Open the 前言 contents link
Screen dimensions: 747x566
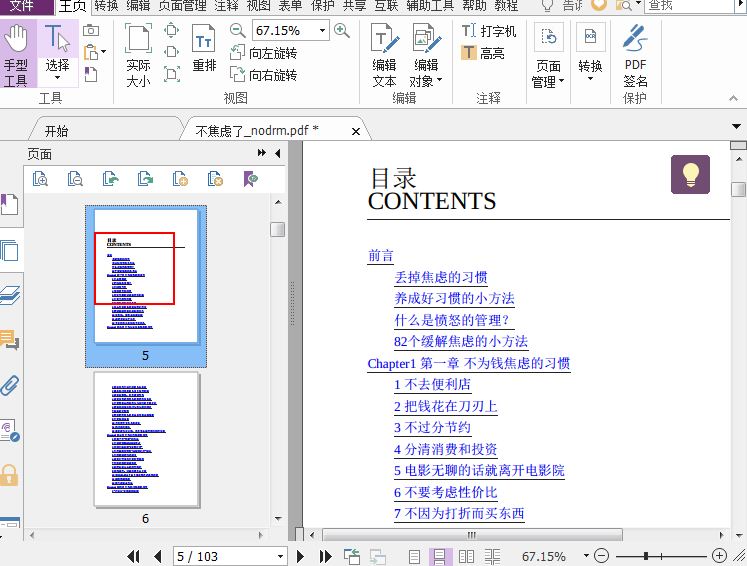point(380,256)
